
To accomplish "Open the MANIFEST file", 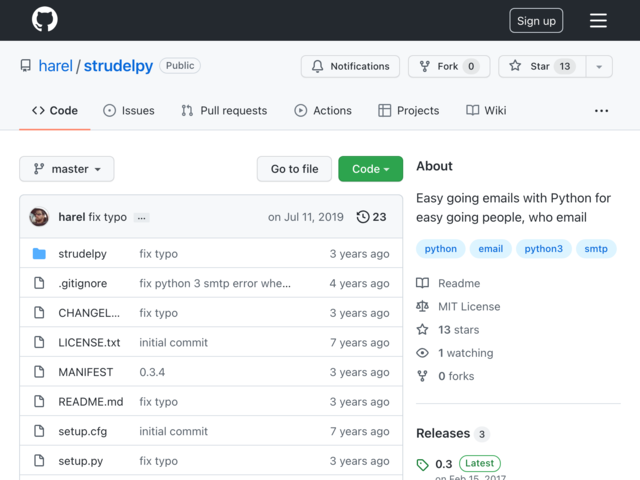I will [86, 372].
